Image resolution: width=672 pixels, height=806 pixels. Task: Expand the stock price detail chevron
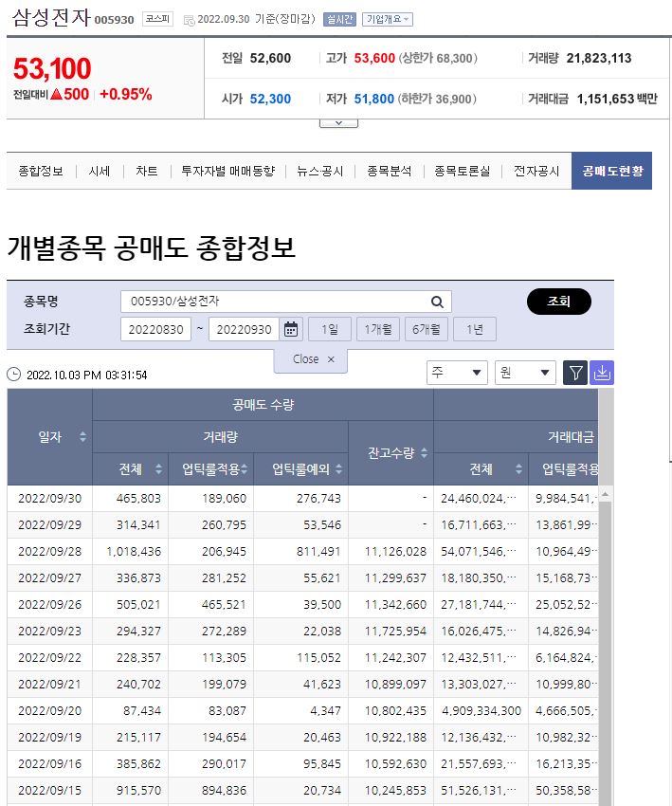[x=338, y=123]
